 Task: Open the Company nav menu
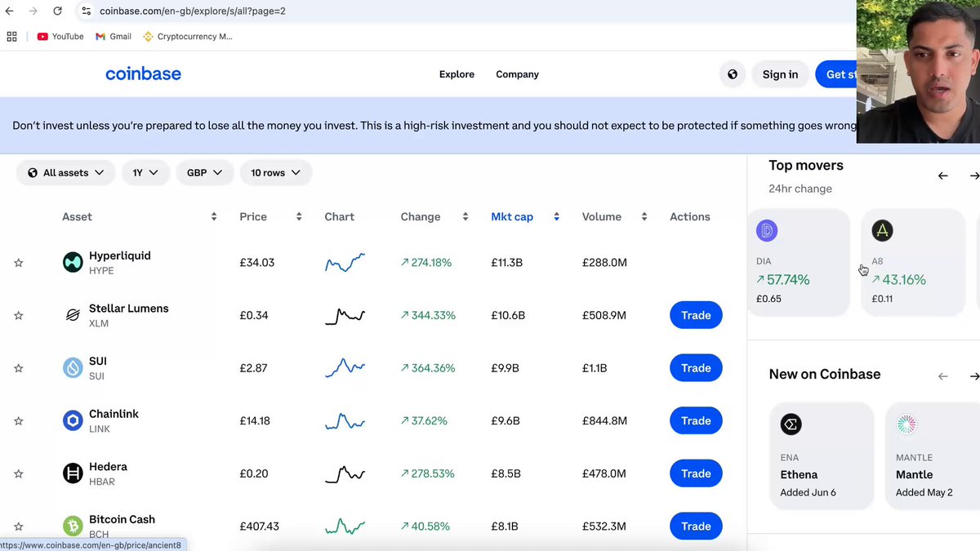click(x=517, y=74)
